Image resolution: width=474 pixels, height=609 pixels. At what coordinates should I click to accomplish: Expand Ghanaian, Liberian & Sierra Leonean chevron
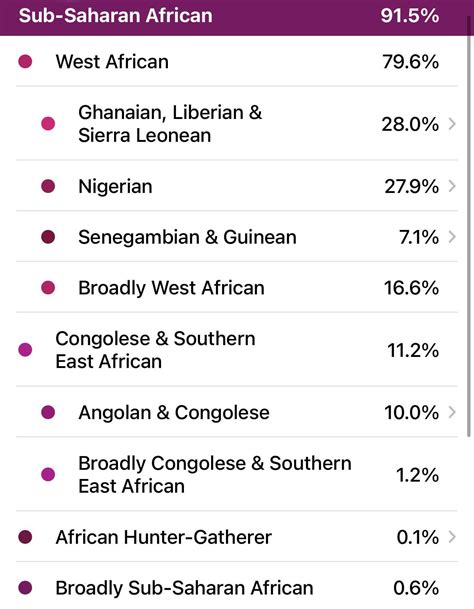pos(452,124)
